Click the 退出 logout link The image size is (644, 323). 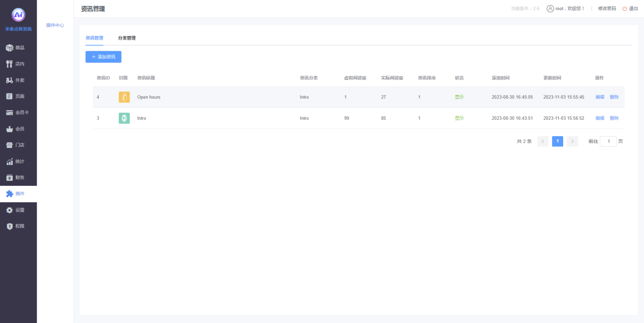pos(630,9)
